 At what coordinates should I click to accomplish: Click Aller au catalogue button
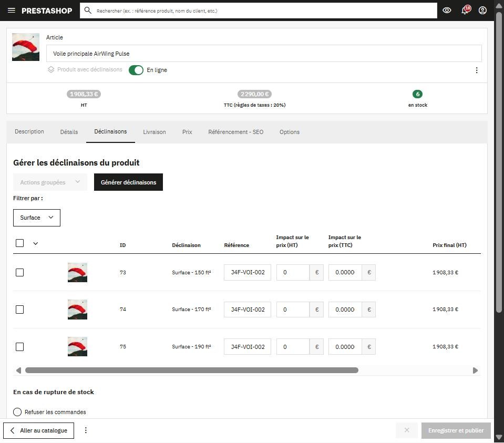[38, 430]
